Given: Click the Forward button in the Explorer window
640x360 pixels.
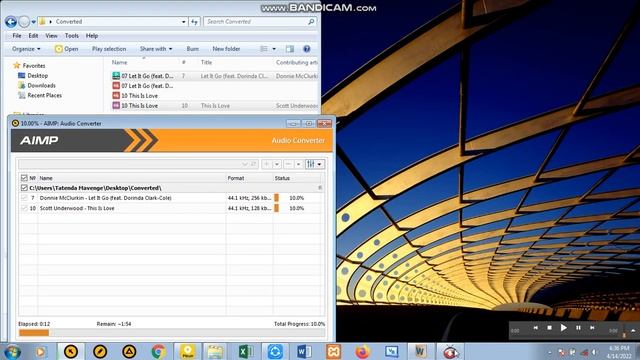Looking at the screenshot, I should pos(24,22).
